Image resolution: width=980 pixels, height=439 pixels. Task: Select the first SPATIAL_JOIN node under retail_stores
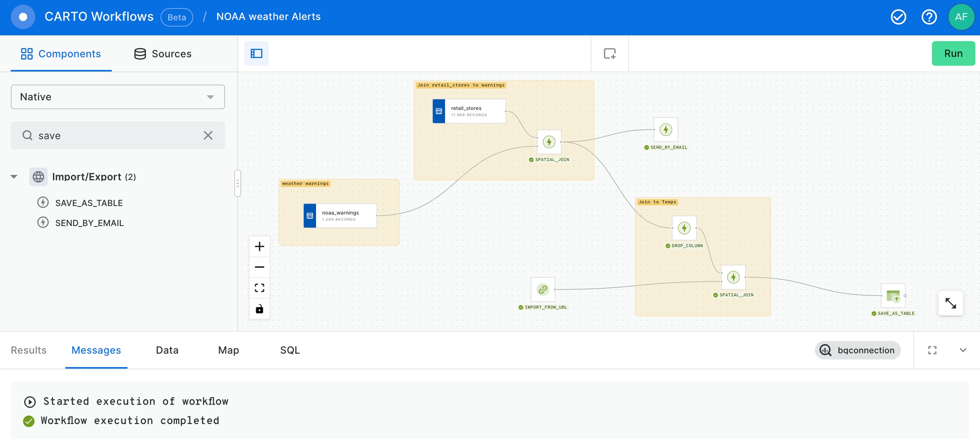point(549,142)
